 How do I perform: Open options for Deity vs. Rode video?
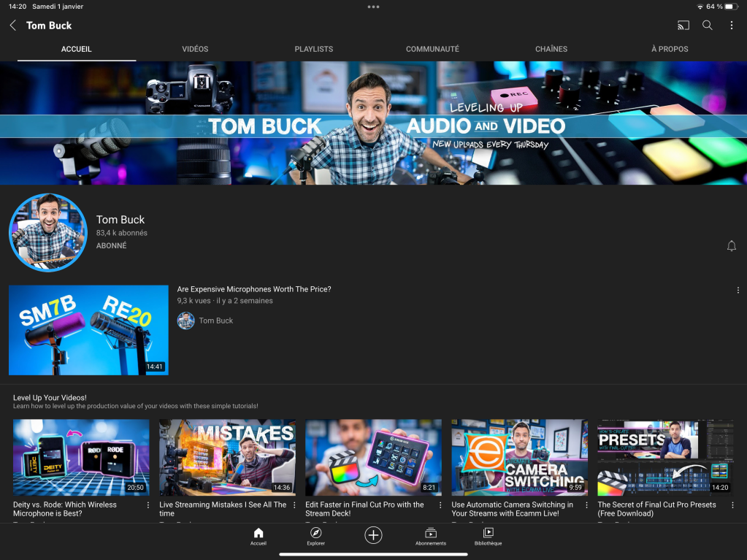coord(148,505)
